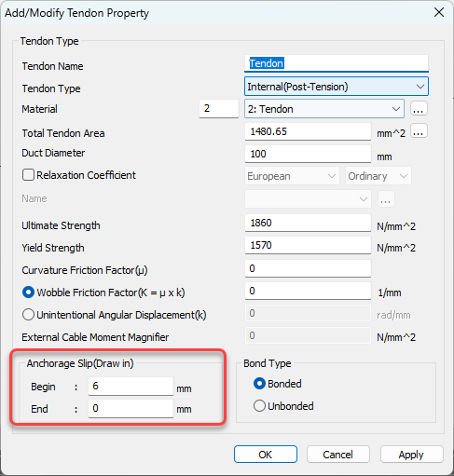Click the Tendon Name text field
This screenshot has height=476, width=454.
pos(337,63)
